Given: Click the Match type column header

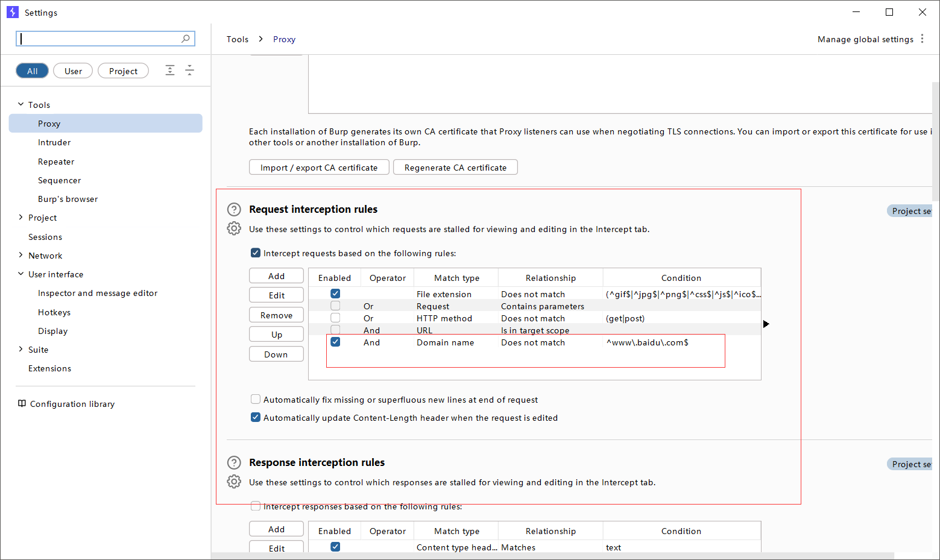Looking at the screenshot, I should 456,278.
